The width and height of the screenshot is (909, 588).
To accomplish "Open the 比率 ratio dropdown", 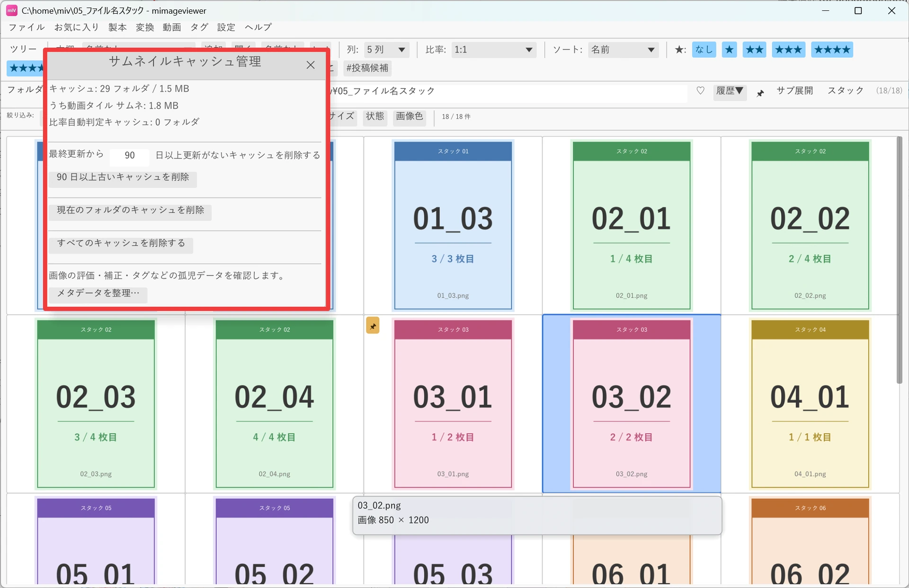I will (493, 50).
